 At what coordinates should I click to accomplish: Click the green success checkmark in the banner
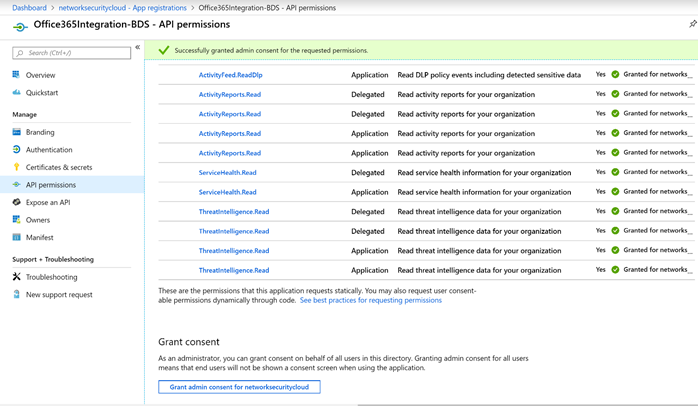pyautogui.click(x=164, y=50)
